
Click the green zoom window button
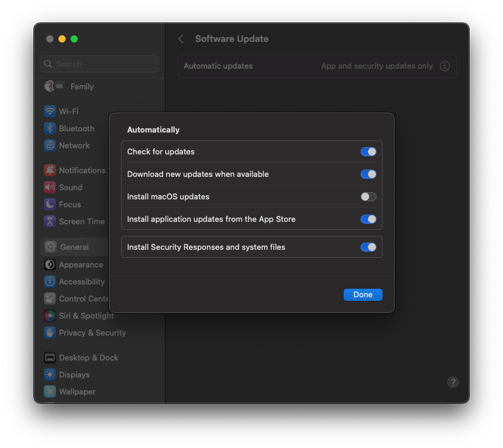click(x=74, y=39)
